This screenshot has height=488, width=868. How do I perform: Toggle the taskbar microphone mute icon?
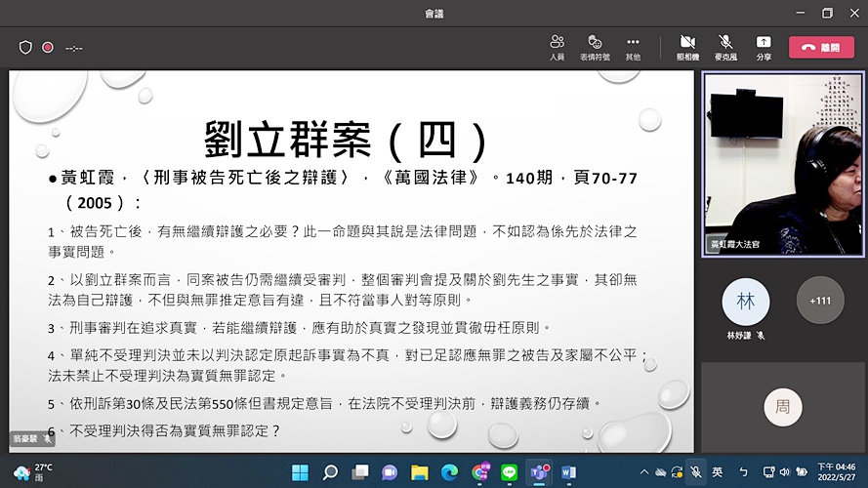pyautogui.click(x=695, y=472)
